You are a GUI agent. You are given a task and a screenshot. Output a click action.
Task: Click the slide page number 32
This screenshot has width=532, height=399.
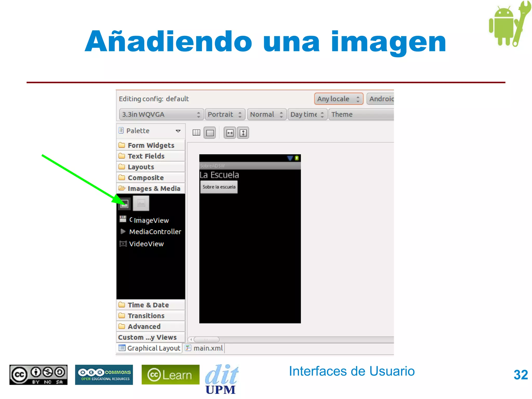(521, 375)
